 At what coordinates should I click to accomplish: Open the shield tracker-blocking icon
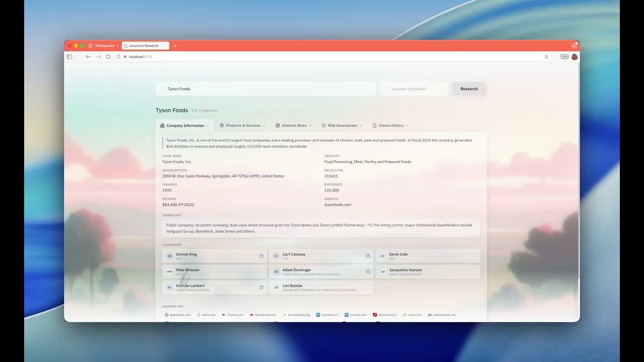coord(118,57)
